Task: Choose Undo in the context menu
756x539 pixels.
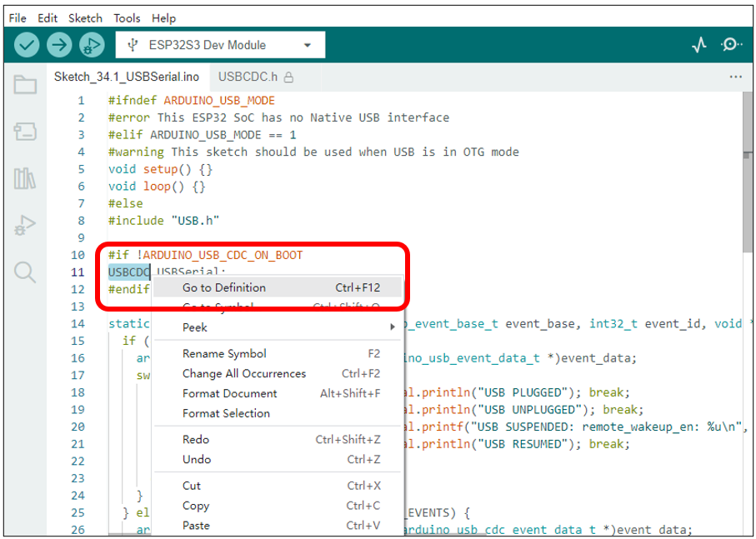Action: coord(278,459)
